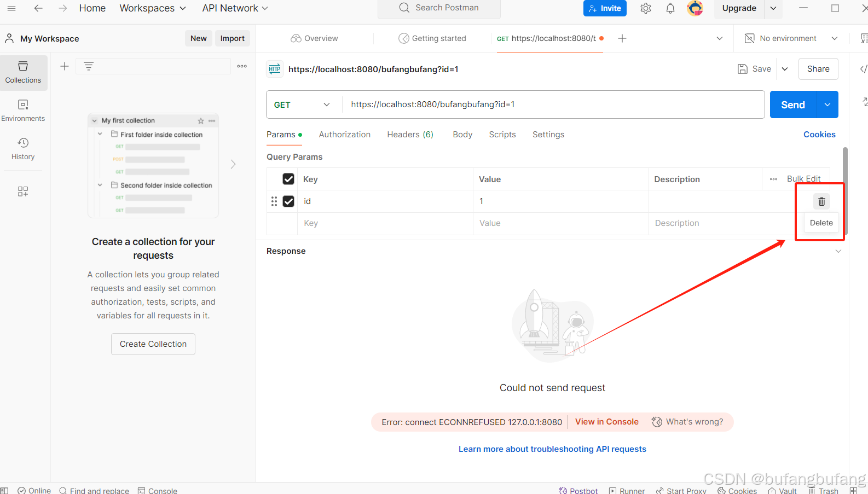
Task: Open the configure sidebar apps icon
Action: pos(23,191)
